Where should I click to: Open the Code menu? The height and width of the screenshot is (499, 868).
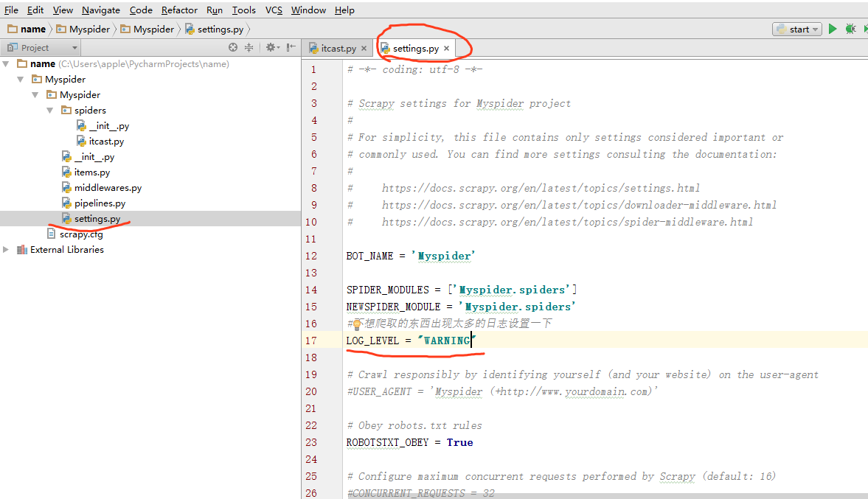[141, 10]
